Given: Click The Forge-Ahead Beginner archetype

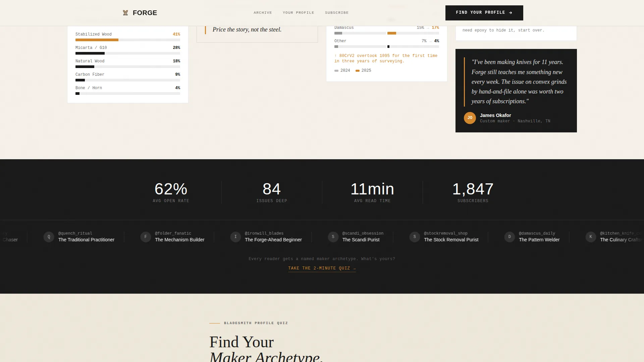Looking at the screenshot, I should click(x=273, y=240).
